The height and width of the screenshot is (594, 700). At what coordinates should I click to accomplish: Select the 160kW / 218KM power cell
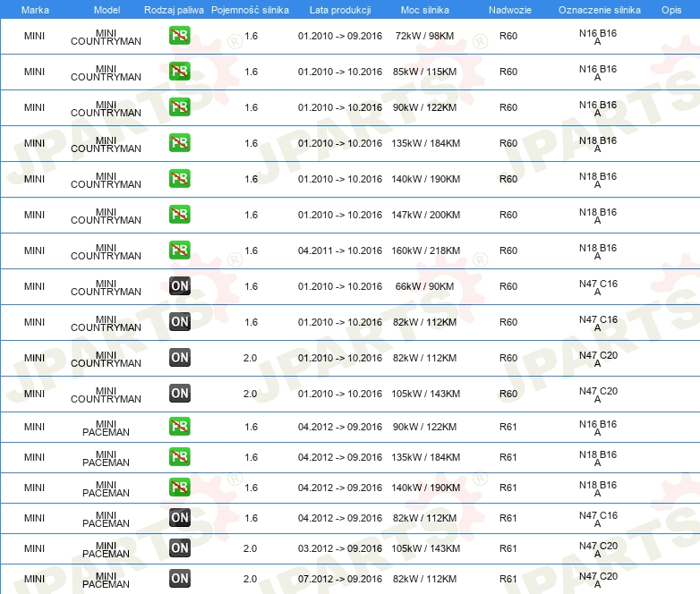[425, 250]
